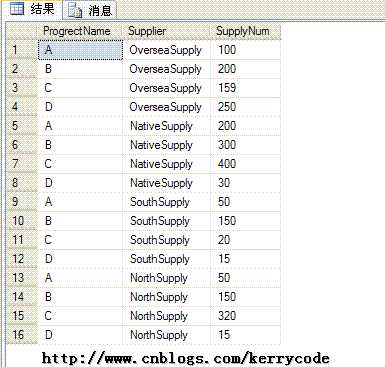Click the 'D' cell in row 4
Viewport: 385px width, 367px height.
[80, 107]
